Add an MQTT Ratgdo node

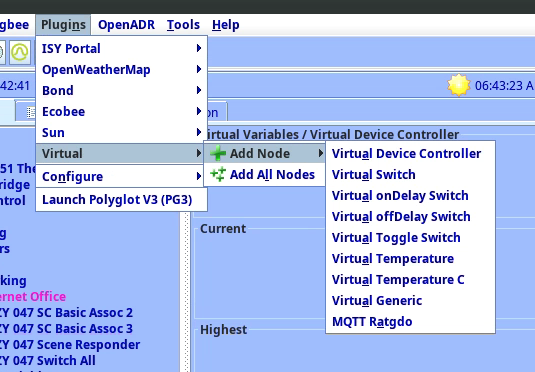tap(410, 321)
